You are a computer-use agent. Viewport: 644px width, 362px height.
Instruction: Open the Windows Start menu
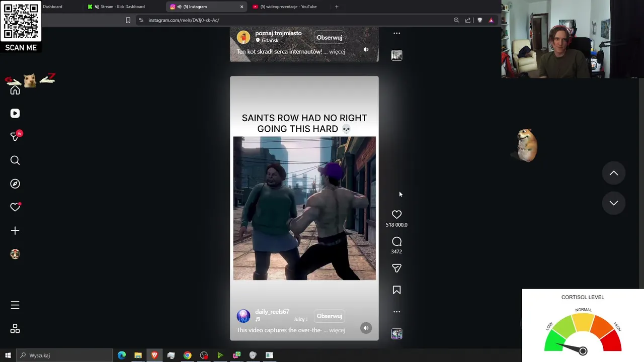(8, 355)
